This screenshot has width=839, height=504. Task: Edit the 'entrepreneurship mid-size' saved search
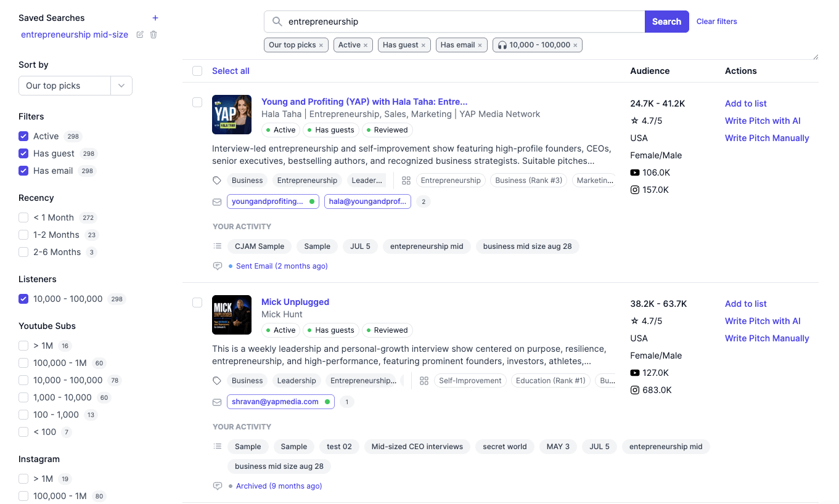click(x=140, y=35)
